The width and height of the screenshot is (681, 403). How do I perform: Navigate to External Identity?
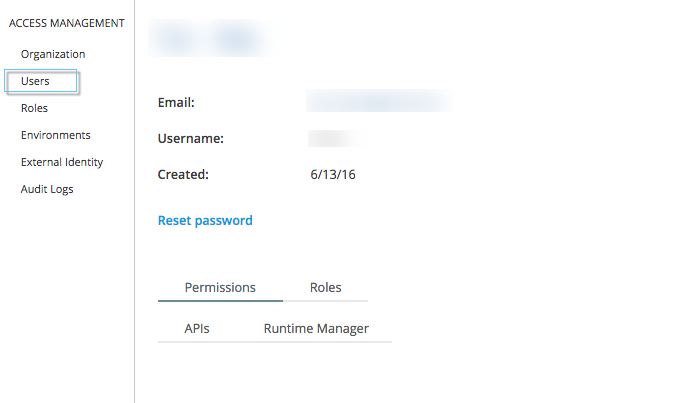[x=62, y=162]
